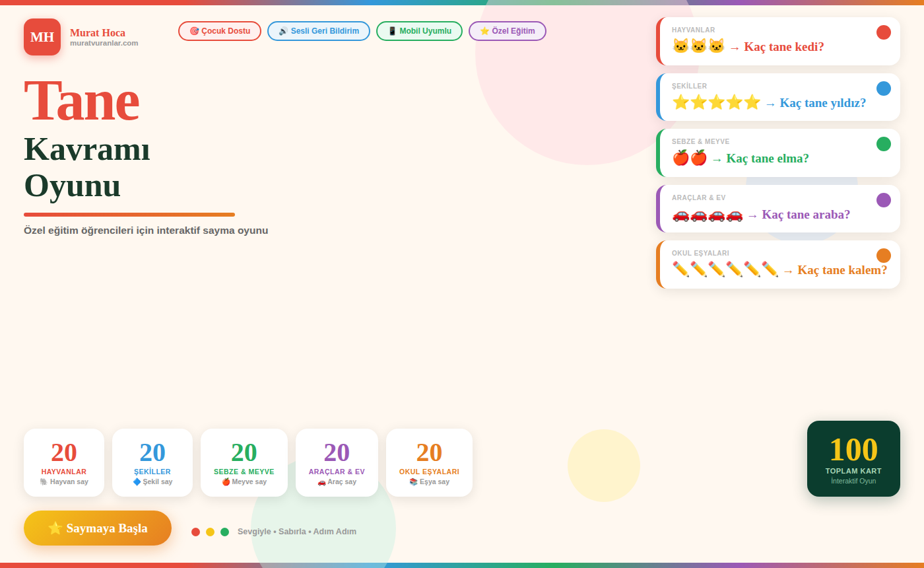Click the star icon on Özel Eğitim
The image size is (924, 568).
(484, 31)
